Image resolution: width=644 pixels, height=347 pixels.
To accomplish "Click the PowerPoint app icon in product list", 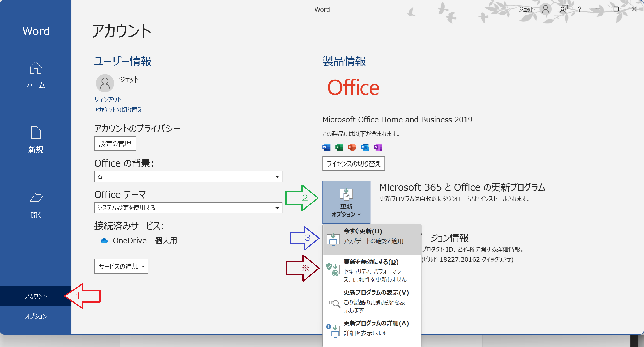I will 352,147.
